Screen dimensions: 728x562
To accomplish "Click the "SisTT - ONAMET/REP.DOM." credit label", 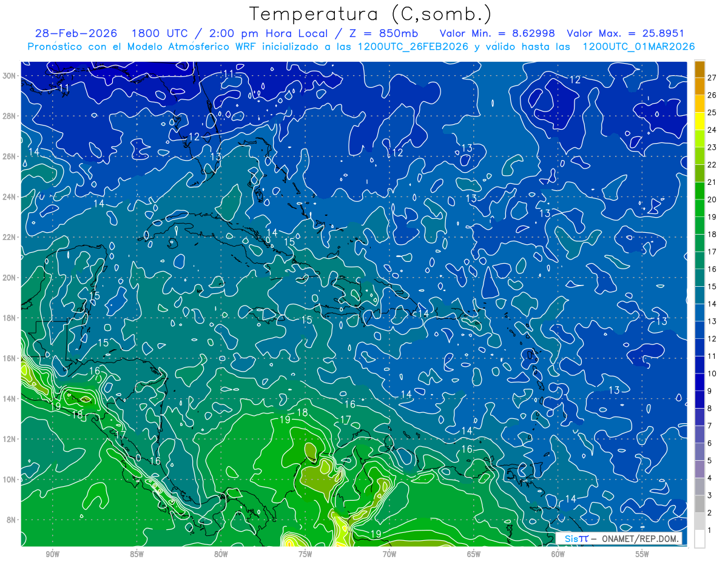I will click(x=619, y=538).
